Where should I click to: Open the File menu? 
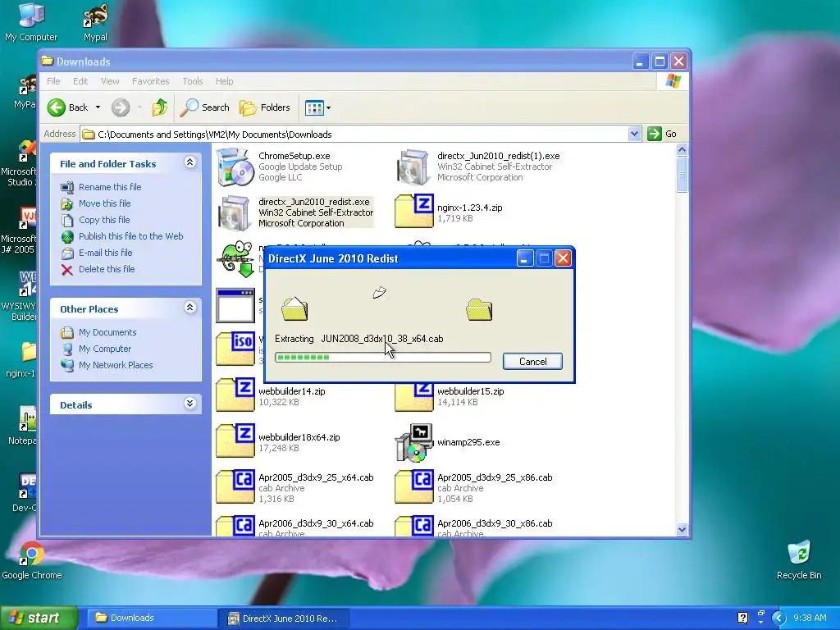[53, 81]
